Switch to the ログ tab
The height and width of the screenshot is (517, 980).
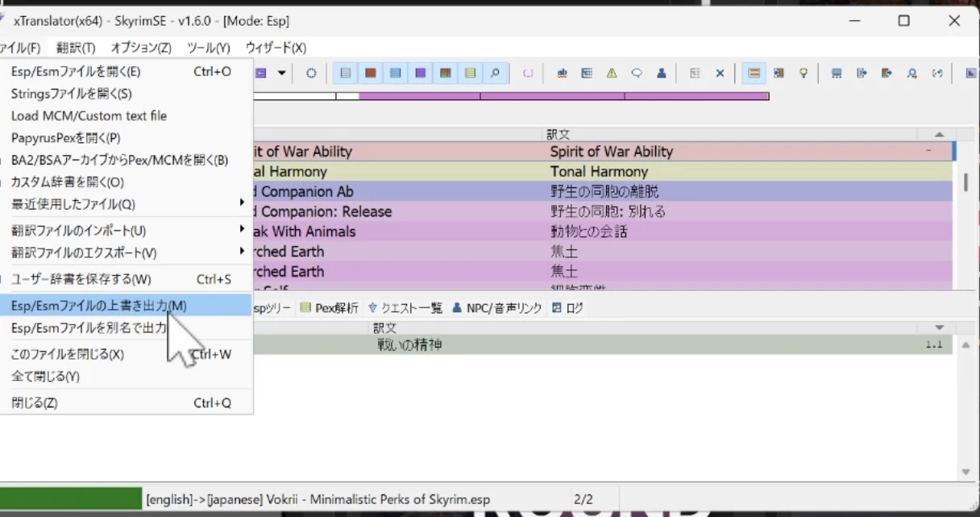pos(567,307)
